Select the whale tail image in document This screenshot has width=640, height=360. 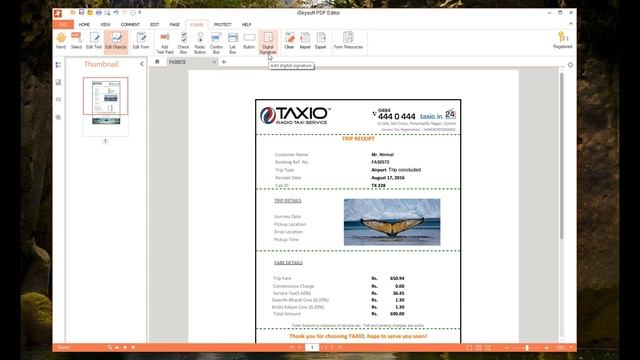(x=392, y=222)
